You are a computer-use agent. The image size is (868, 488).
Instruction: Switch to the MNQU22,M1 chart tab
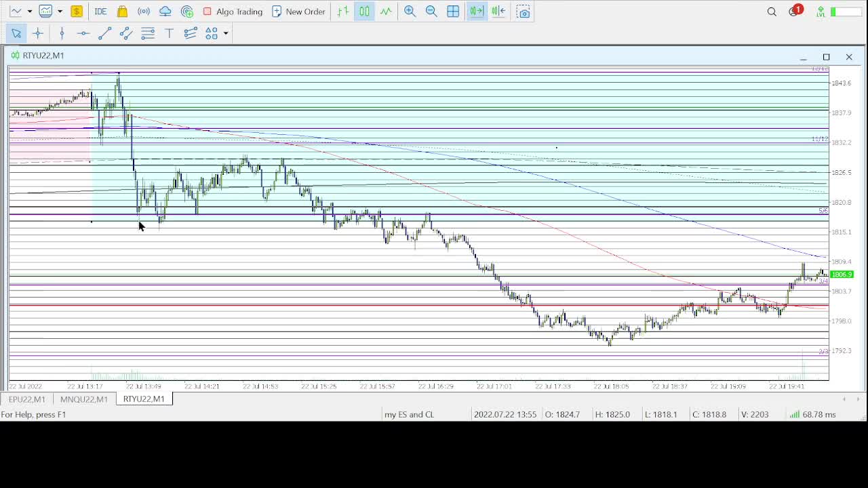pos(84,399)
